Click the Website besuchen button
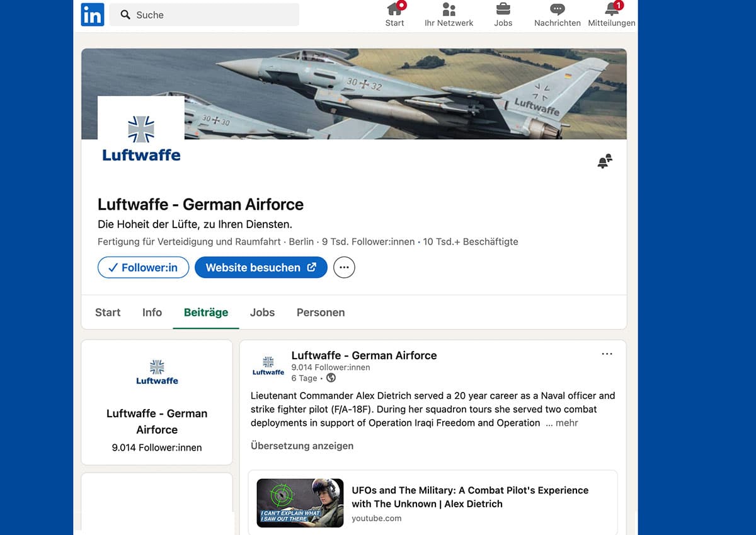756x535 pixels. (261, 267)
